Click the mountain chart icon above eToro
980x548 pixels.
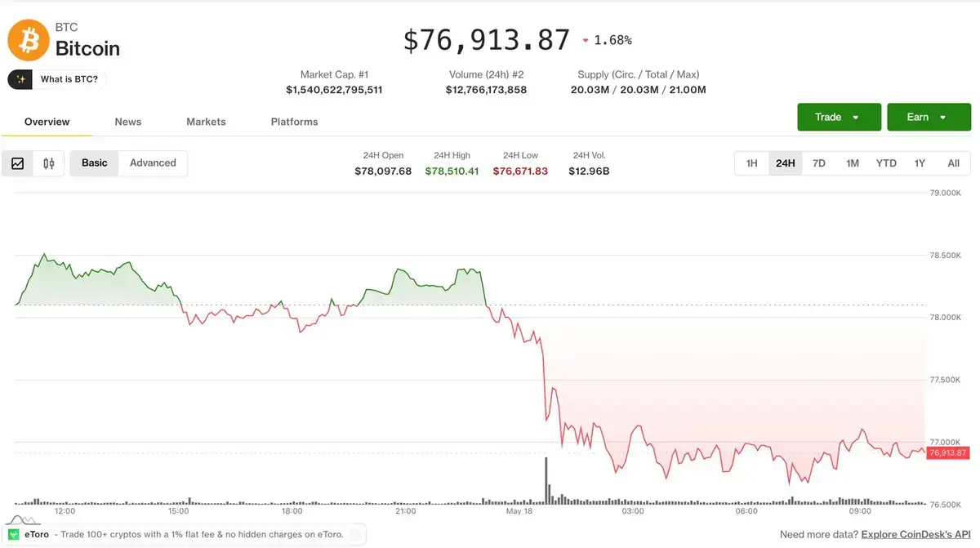pyautogui.click(x=20, y=519)
